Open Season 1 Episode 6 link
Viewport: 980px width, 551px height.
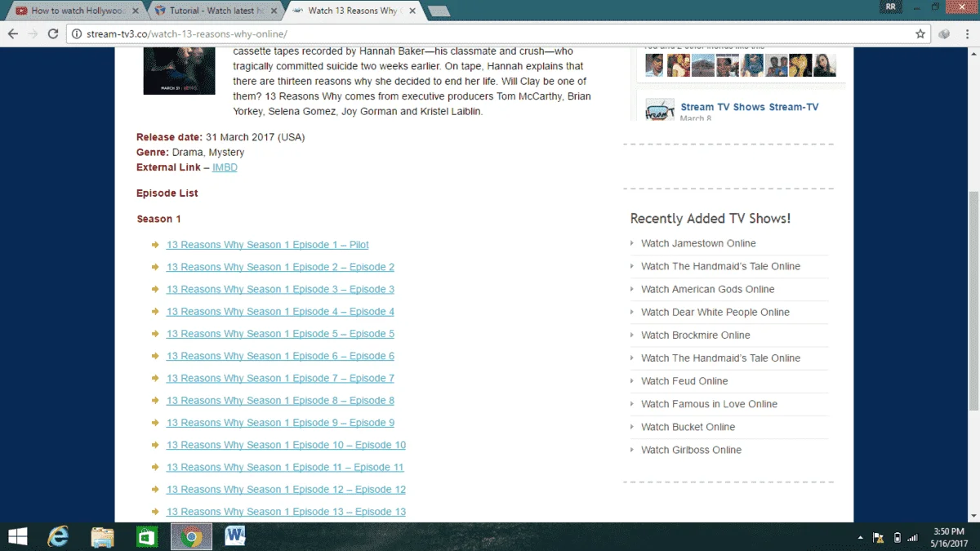point(280,356)
